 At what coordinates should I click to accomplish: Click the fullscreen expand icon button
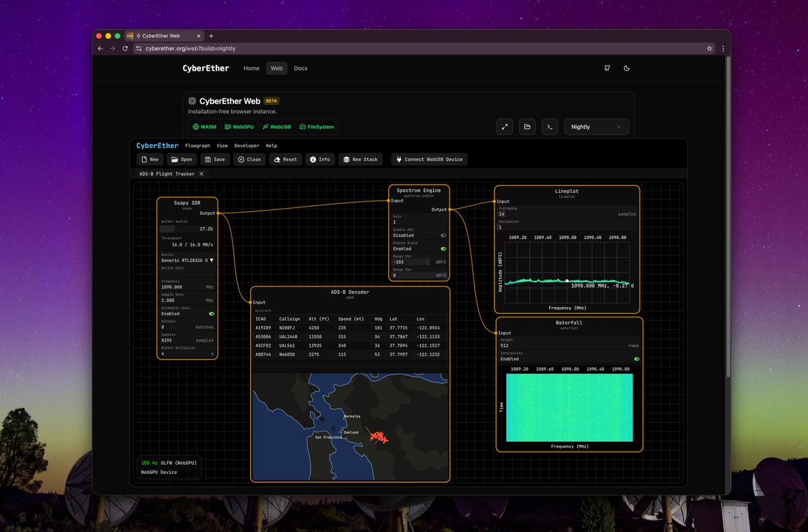pyautogui.click(x=505, y=127)
